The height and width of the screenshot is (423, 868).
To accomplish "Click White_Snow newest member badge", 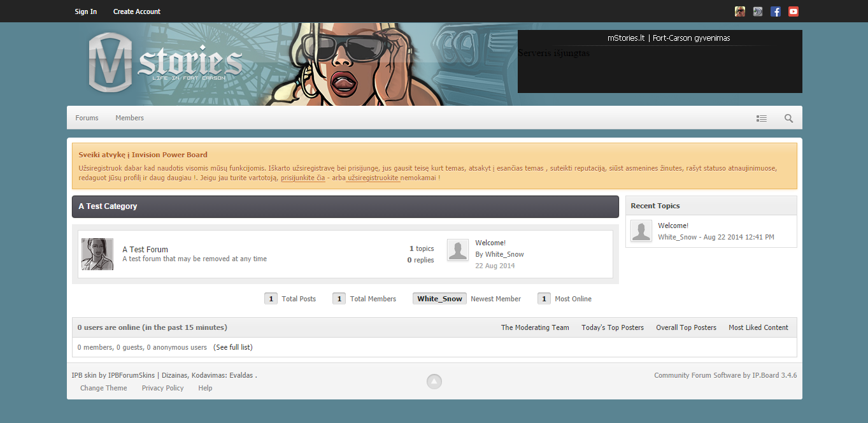I will tap(440, 299).
